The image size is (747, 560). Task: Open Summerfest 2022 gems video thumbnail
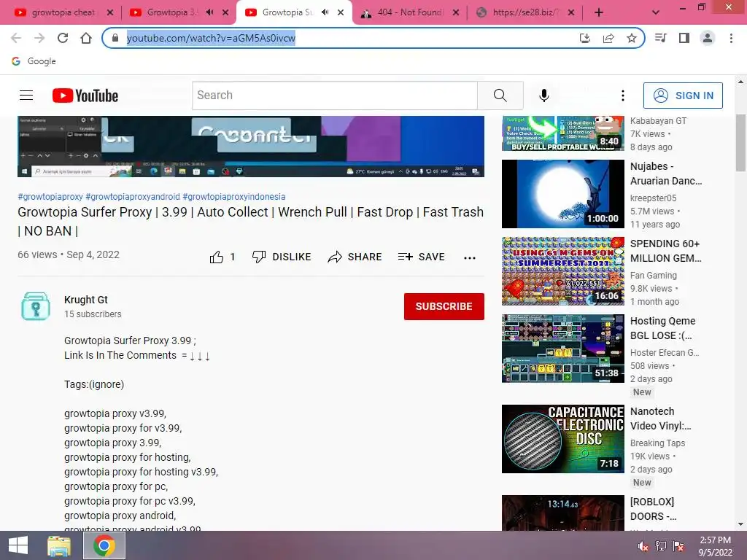[562, 271]
